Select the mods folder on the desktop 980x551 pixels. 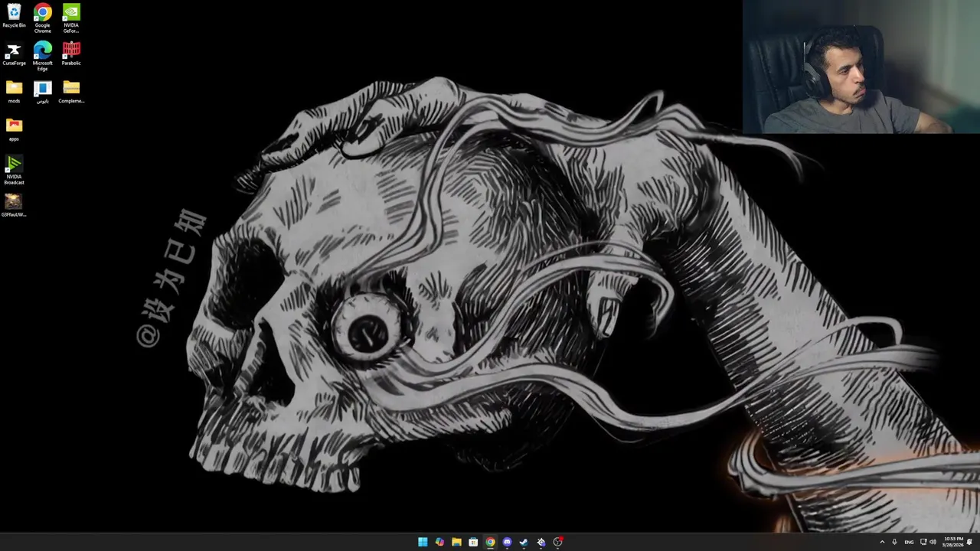[x=14, y=92]
